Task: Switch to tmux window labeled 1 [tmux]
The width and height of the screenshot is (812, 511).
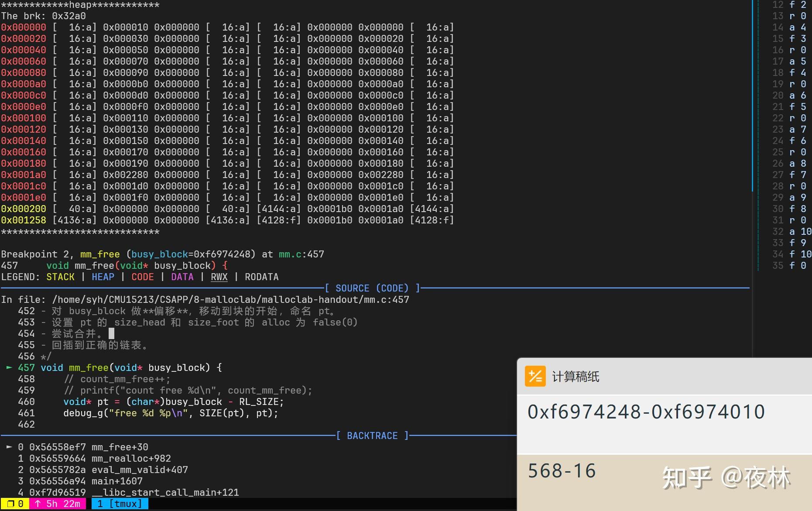Action: 119,504
